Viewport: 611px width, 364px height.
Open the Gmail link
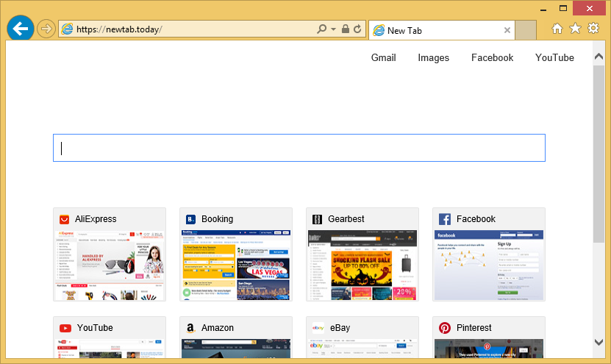tap(383, 57)
